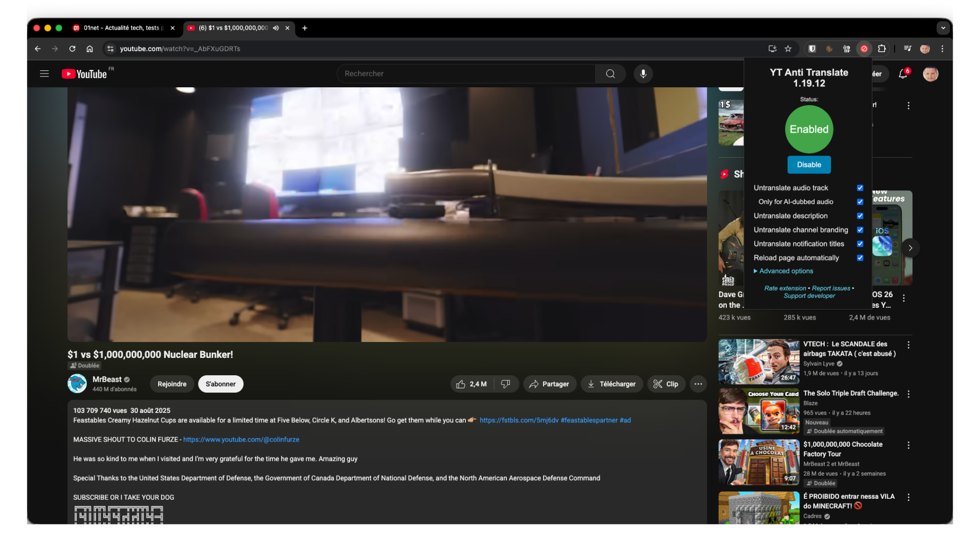The height and width of the screenshot is (560, 980).
Task: Open more actions menu under the video
Action: (698, 384)
